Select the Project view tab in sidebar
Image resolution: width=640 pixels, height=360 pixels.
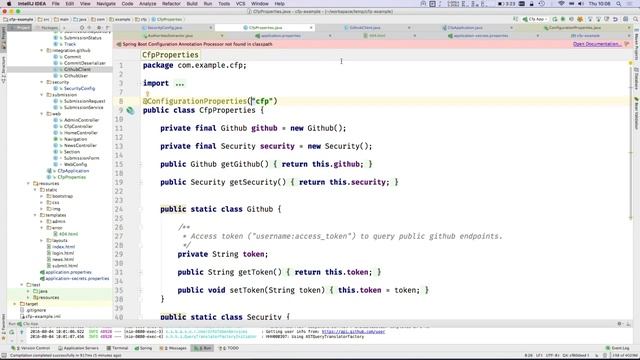20,27
